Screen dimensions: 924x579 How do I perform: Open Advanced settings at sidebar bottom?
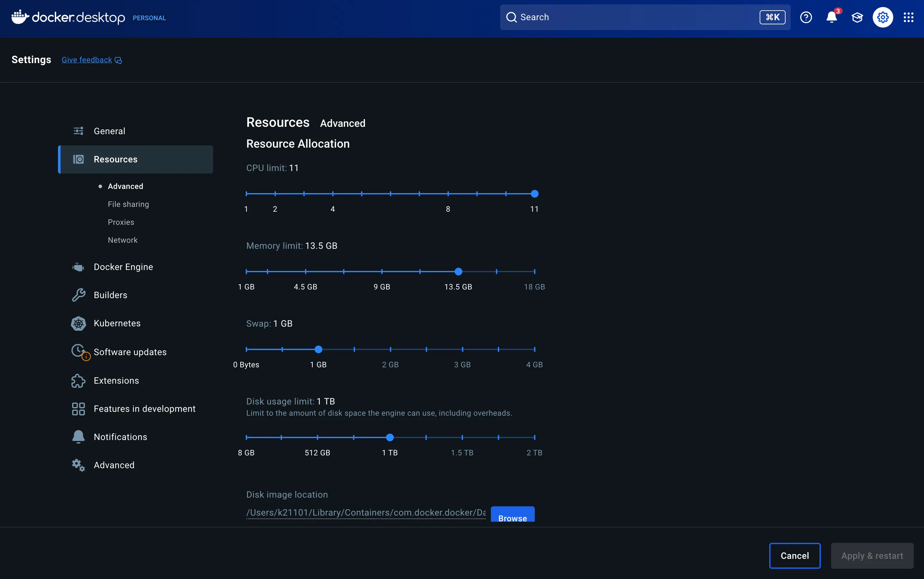[x=135, y=465]
